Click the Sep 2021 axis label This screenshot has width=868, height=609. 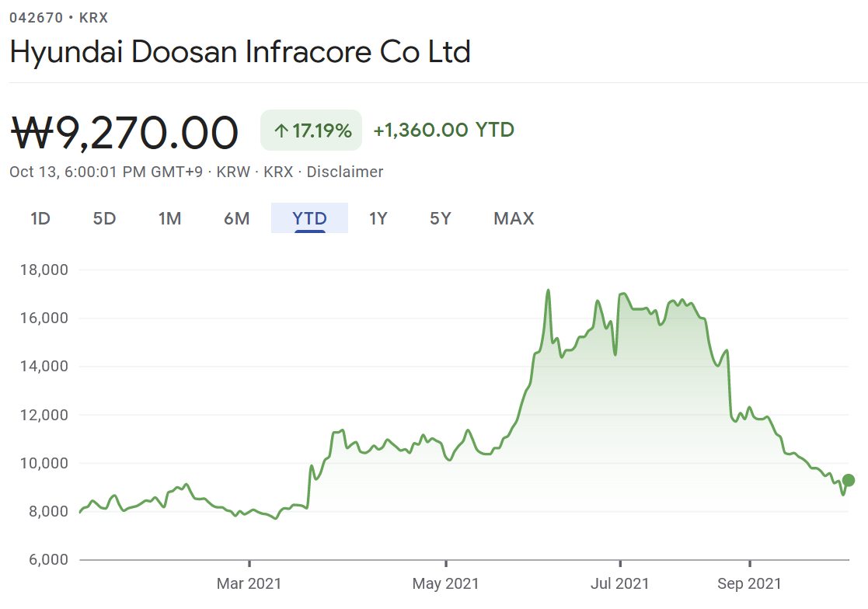(749, 583)
